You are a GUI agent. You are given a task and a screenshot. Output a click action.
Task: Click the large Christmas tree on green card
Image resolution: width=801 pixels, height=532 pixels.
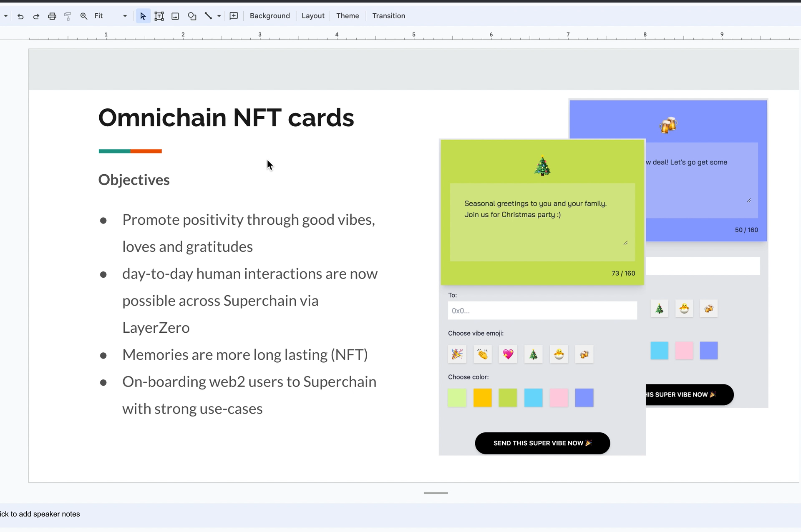pyautogui.click(x=542, y=166)
